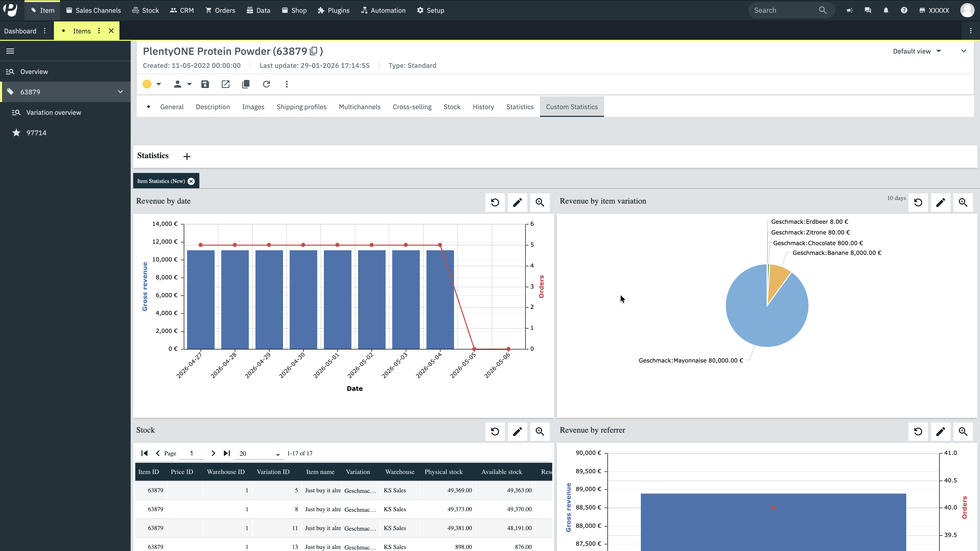Edit the Revenue by date chart
Screen dimensions: 980x551
[517, 202]
